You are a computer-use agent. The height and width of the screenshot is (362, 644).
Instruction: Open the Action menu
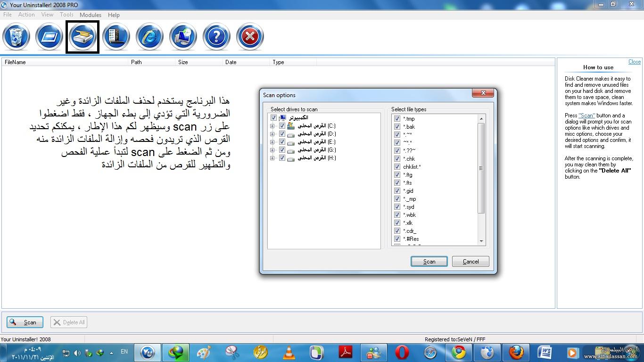26,15
